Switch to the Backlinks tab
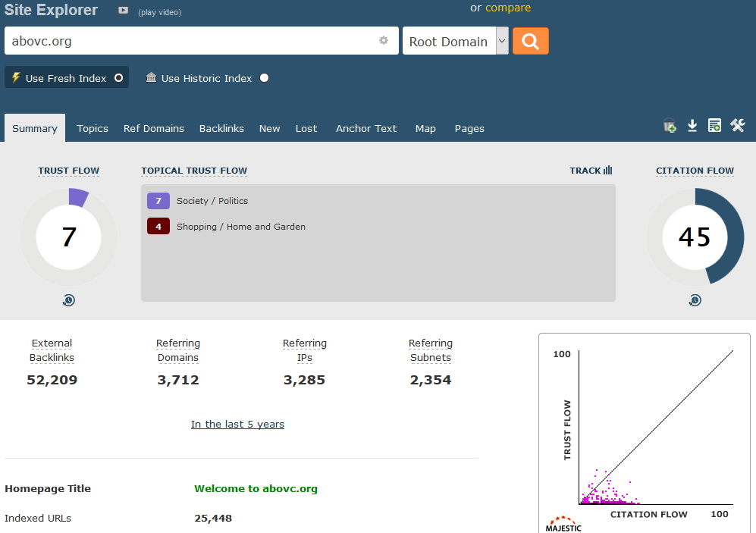The height and width of the screenshot is (533, 756). [221, 129]
